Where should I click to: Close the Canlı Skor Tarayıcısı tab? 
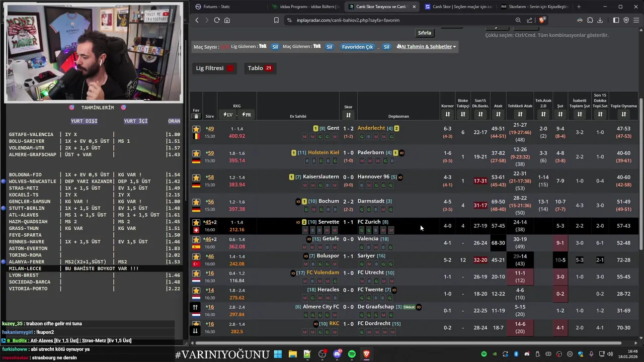[414, 7]
